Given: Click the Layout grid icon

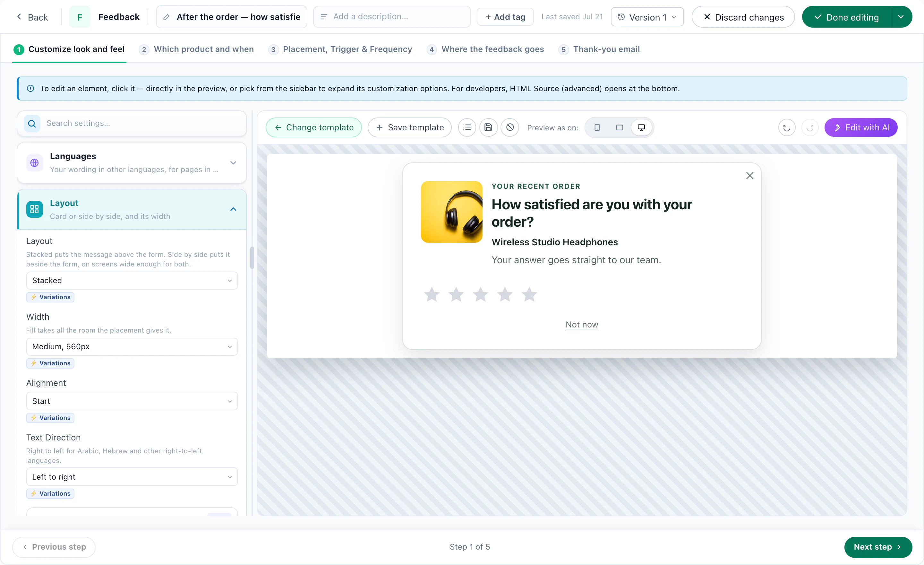Looking at the screenshot, I should (x=35, y=209).
